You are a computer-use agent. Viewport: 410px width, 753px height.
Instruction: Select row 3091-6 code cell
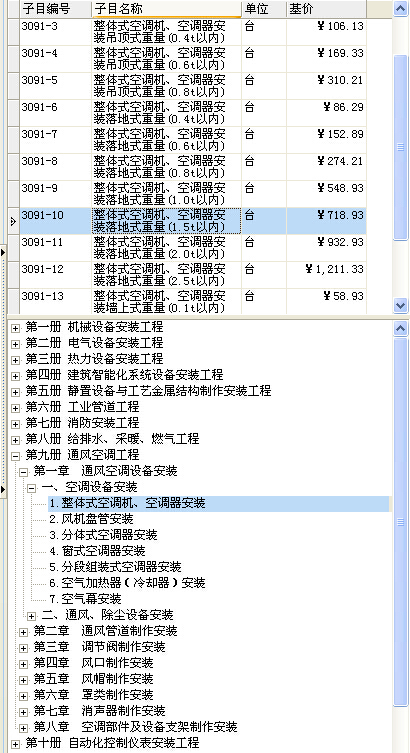(x=55, y=113)
